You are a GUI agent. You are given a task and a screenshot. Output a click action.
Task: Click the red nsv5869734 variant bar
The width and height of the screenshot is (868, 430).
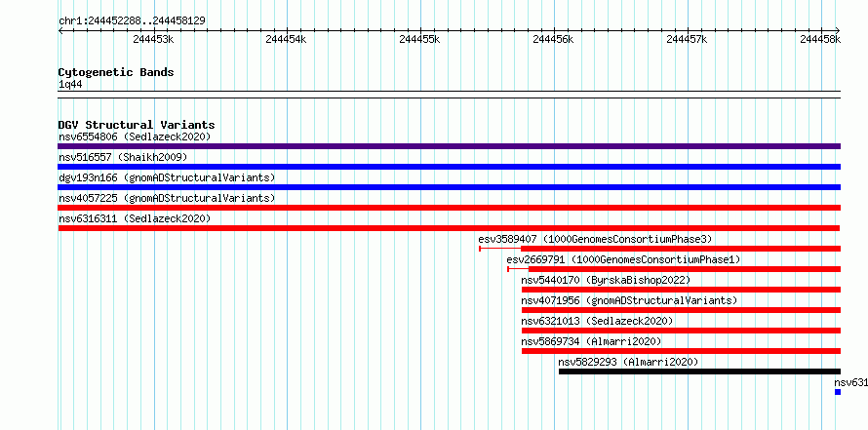pos(681,351)
